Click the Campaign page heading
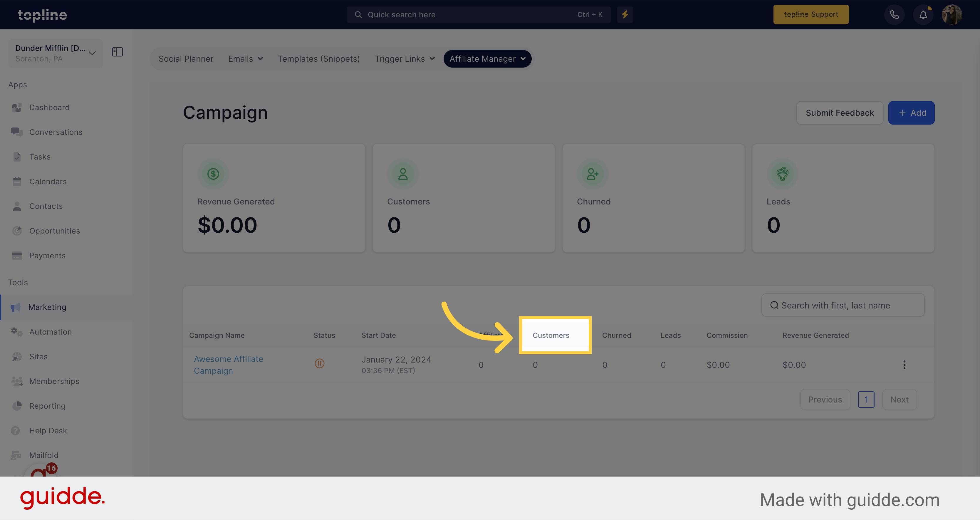The width and height of the screenshot is (980, 520). (x=225, y=113)
